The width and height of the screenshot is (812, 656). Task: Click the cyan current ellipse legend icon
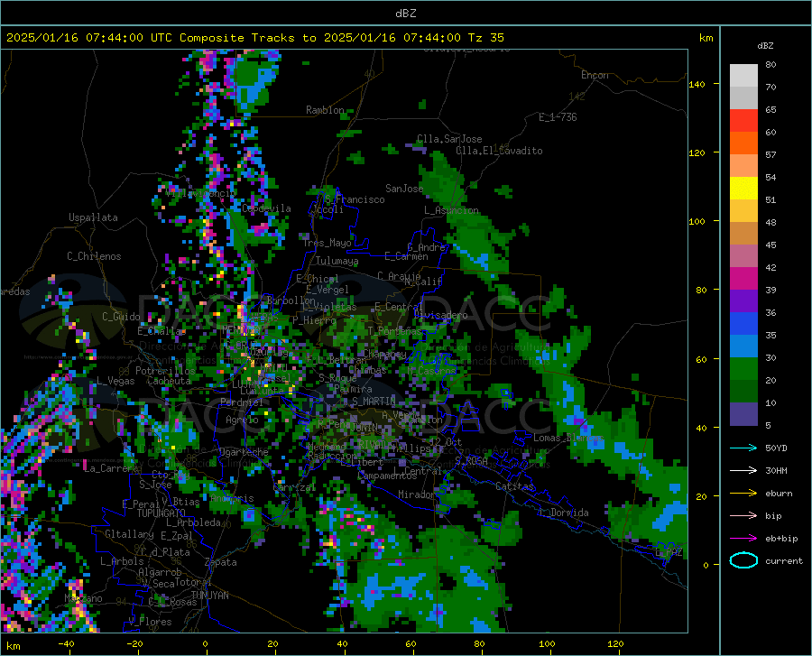743,560
